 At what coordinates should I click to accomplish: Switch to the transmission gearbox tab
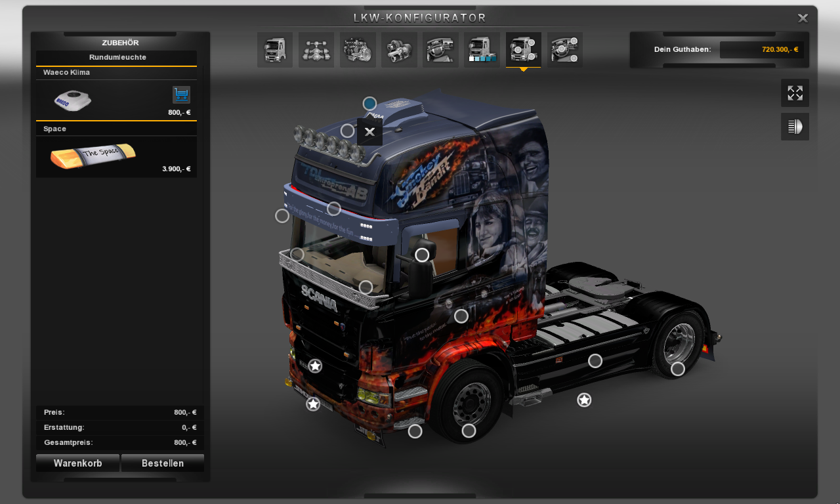point(399,50)
